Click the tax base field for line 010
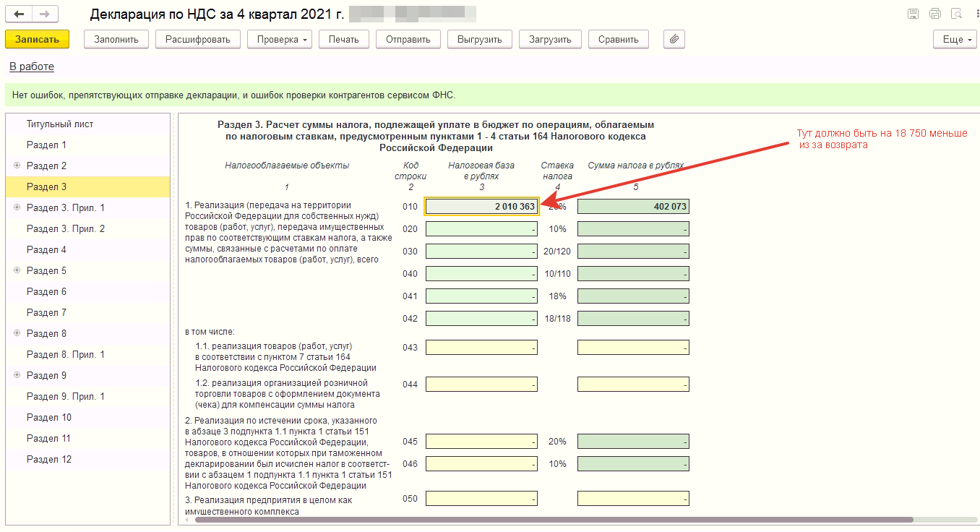The image size is (980, 532). click(x=481, y=207)
